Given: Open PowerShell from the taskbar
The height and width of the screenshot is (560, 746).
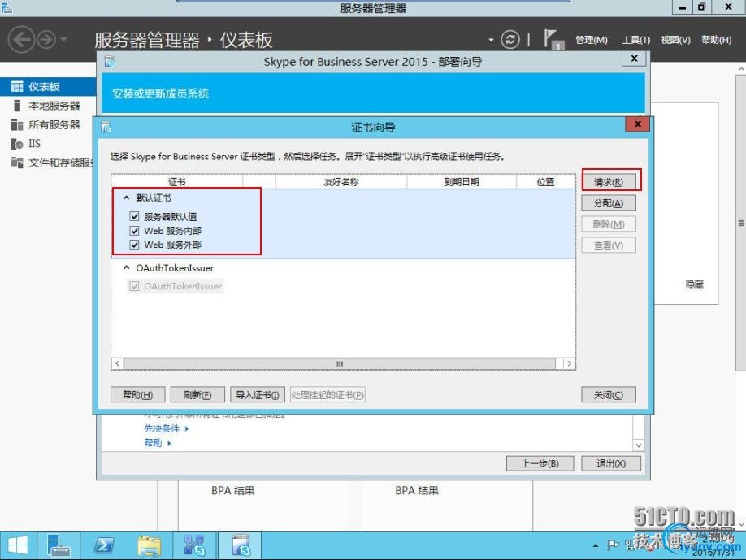Looking at the screenshot, I should click(x=104, y=545).
